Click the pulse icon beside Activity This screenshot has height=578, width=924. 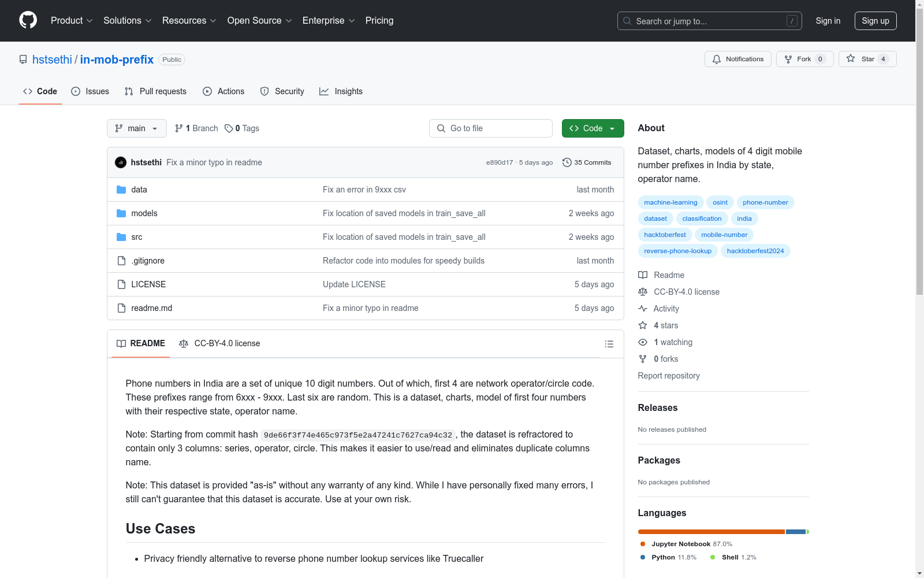[x=643, y=309]
